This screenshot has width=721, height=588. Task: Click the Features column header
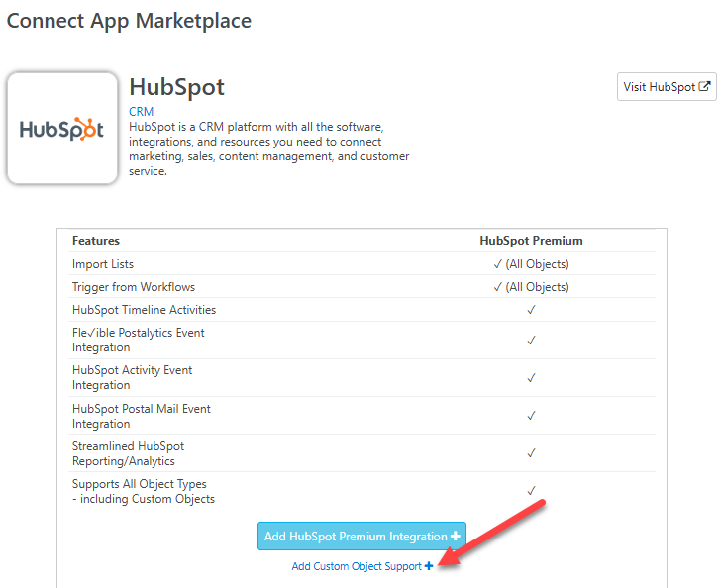pyautogui.click(x=96, y=241)
